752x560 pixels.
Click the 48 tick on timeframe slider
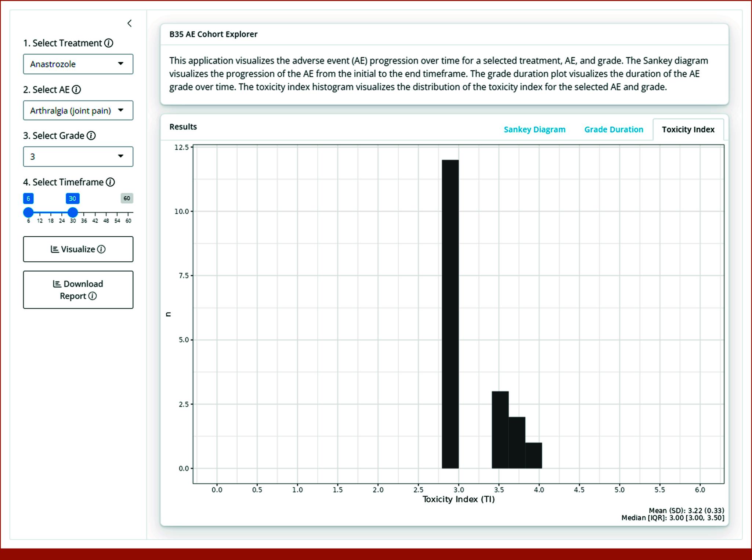106,221
